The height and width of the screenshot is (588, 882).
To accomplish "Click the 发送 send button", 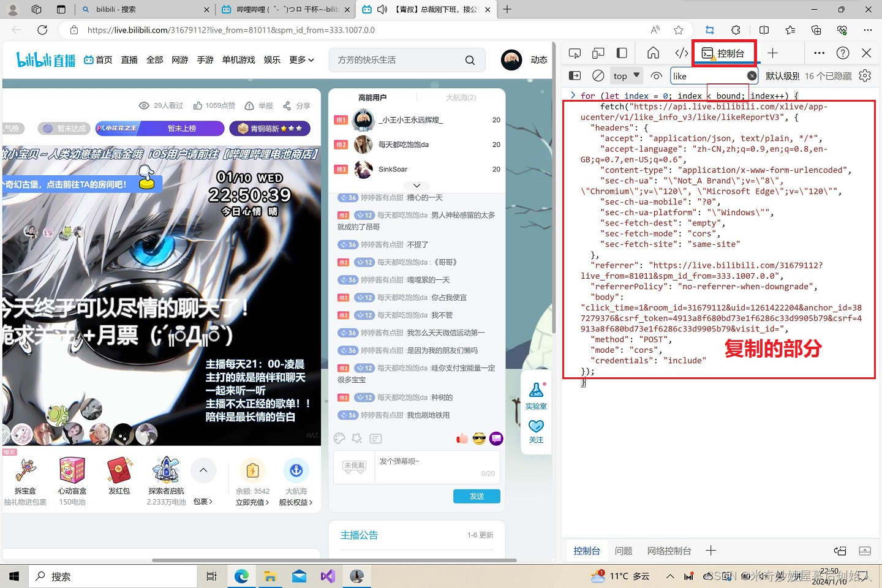I will [477, 496].
